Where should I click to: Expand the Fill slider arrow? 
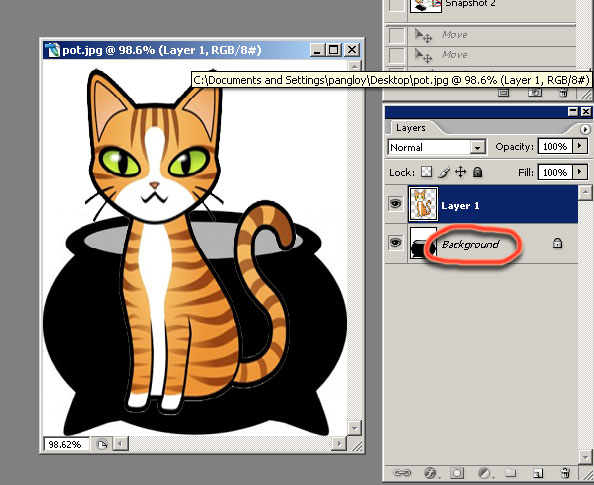[580, 172]
